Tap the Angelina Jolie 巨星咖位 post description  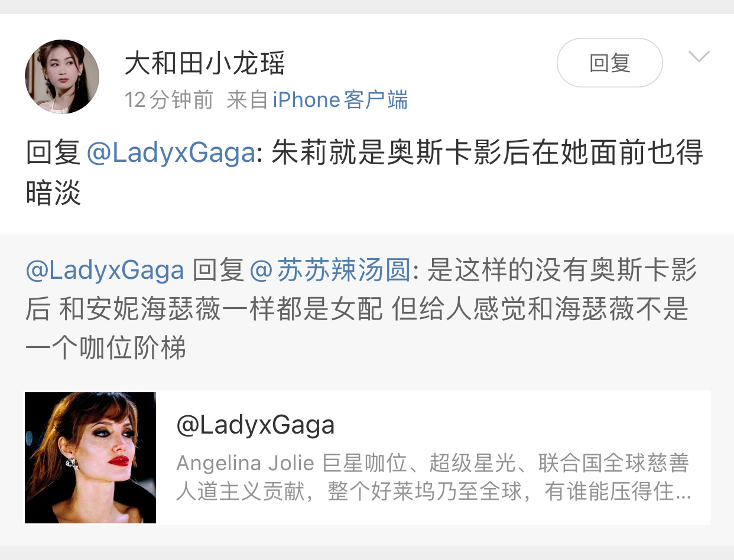tap(433, 477)
